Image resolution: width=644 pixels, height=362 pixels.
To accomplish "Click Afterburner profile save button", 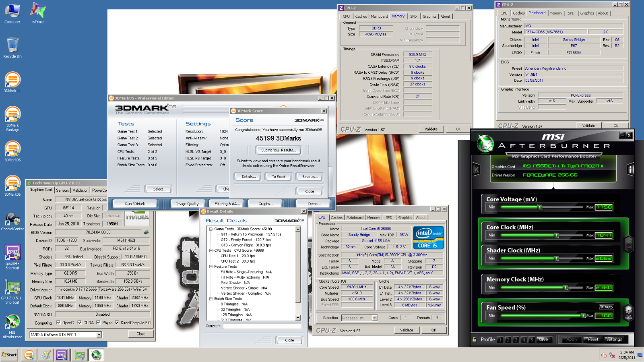I will point(543,339).
